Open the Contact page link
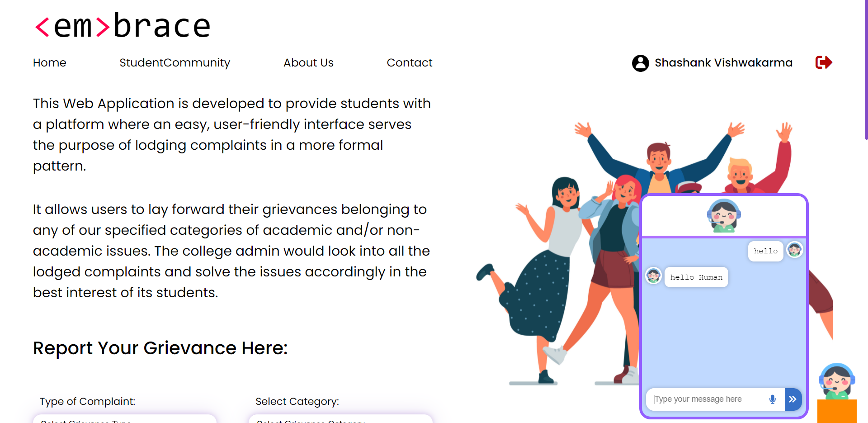Image resolution: width=868 pixels, height=423 pixels. point(410,62)
